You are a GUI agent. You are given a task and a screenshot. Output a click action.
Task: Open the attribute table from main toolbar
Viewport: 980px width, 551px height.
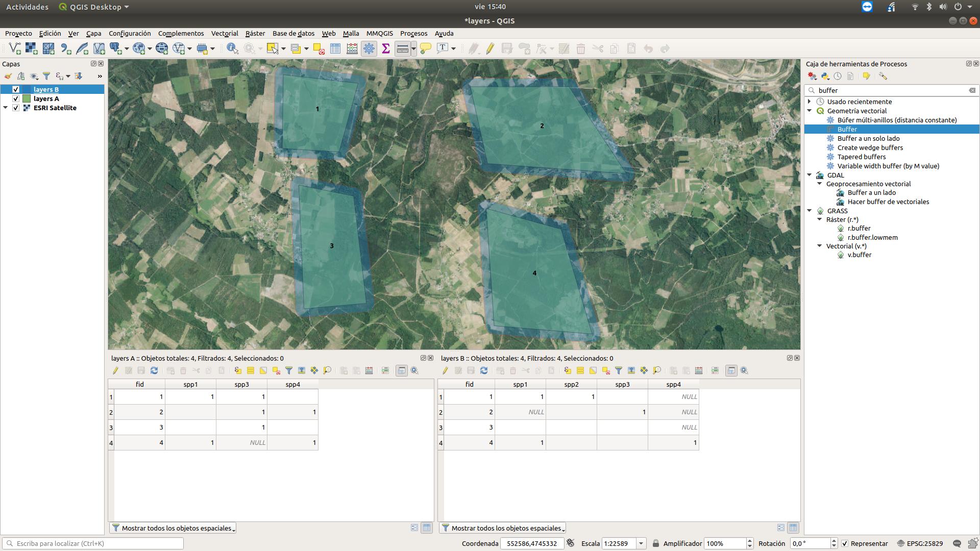pyautogui.click(x=335, y=48)
